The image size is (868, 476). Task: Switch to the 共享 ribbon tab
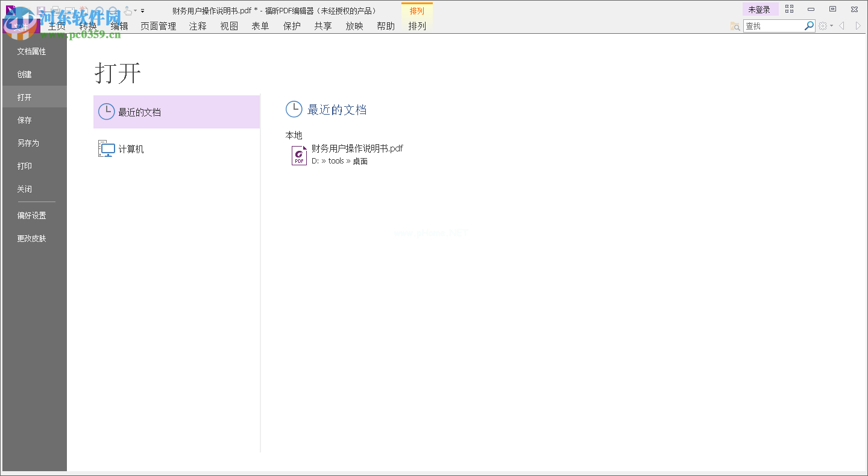click(323, 26)
